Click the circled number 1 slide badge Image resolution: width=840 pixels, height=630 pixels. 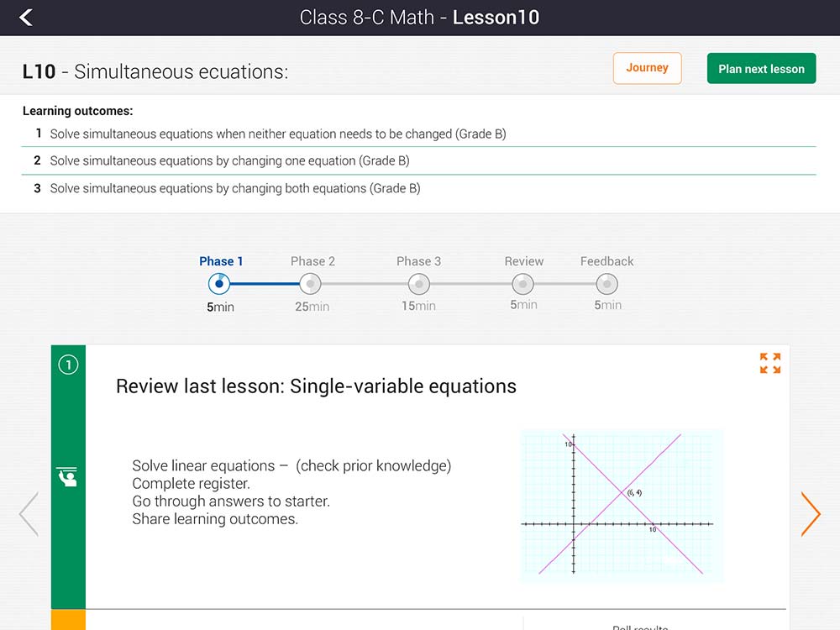[x=68, y=365]
